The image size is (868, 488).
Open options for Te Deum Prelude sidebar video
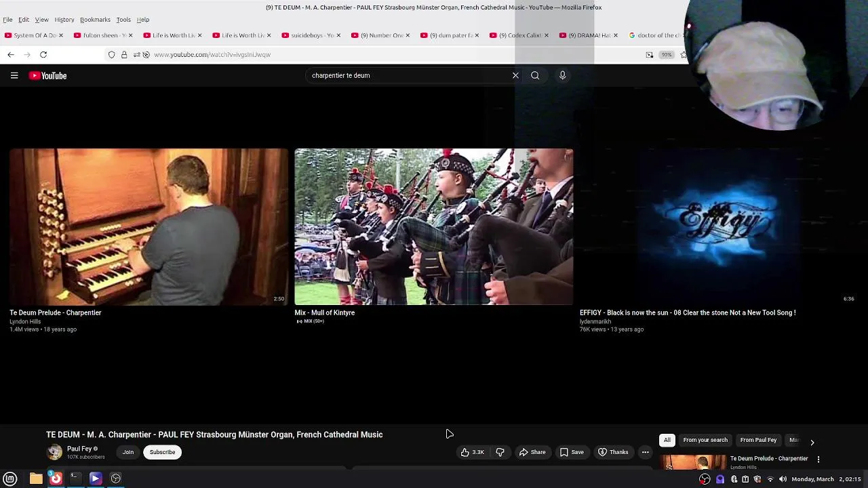pos(818,459)
